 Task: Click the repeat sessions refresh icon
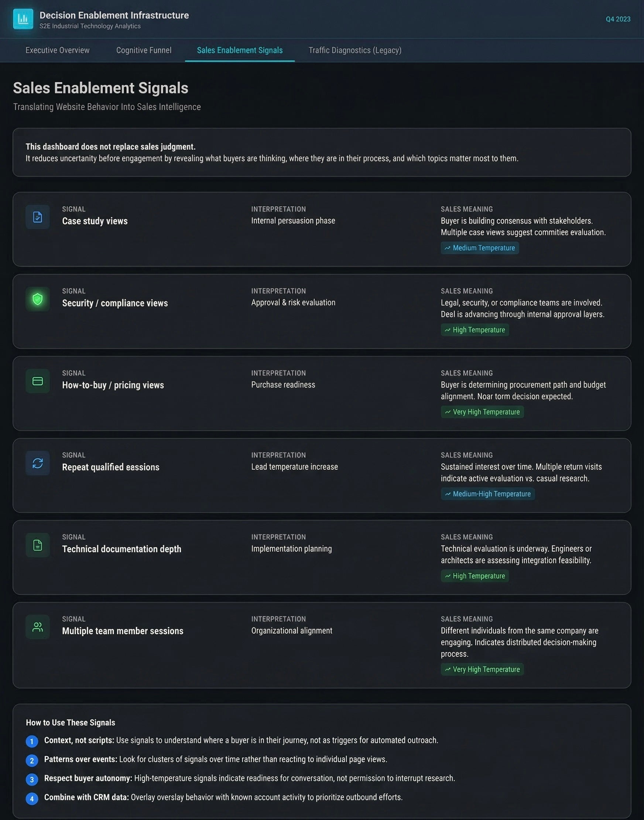coord(38,463)
